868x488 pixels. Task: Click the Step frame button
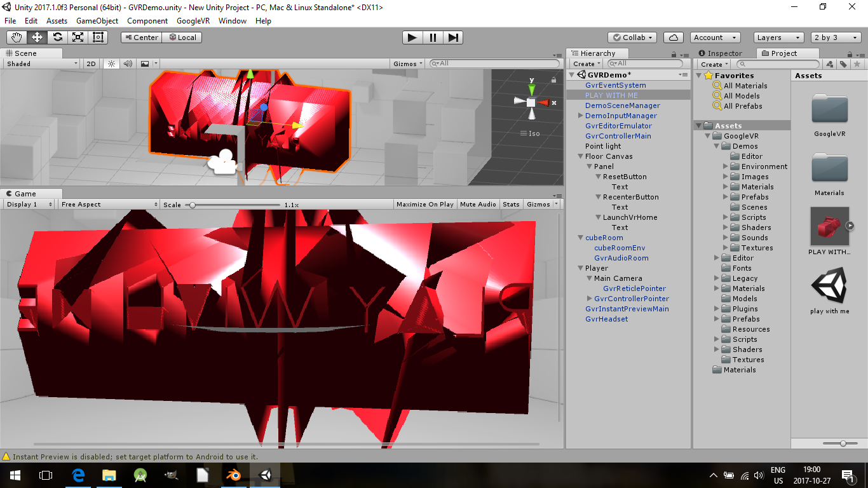click(452, 37)
